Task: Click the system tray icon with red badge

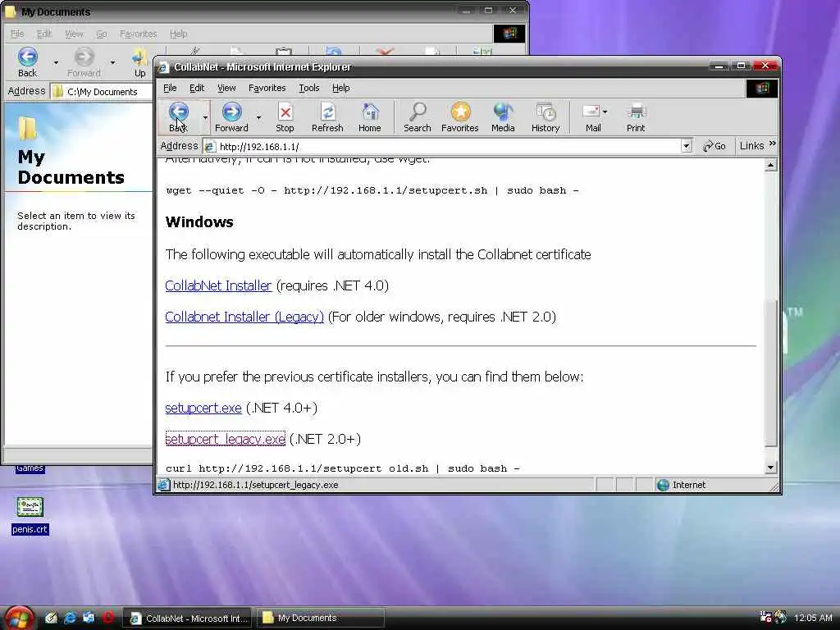Action: coord(765,617)
